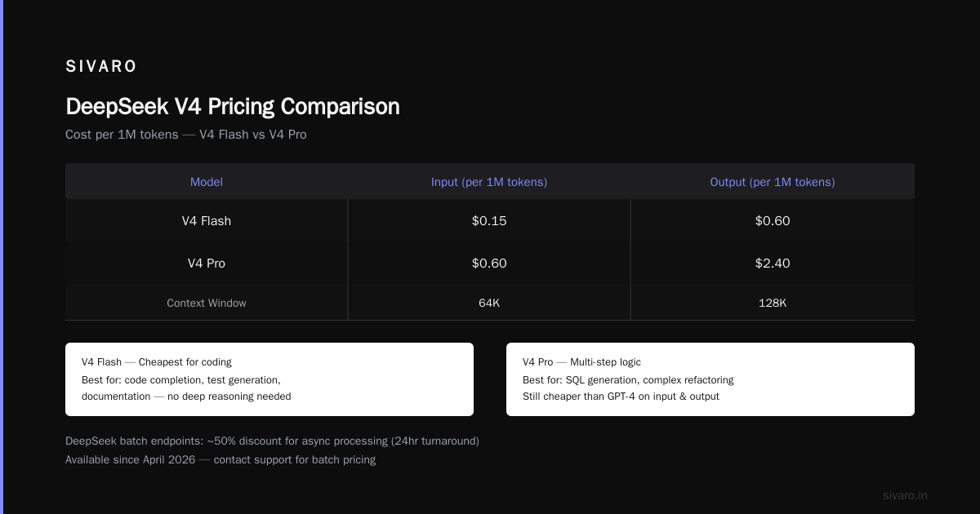980x514 pixels.
Task: Click the V4 Flash $0.60 output price
Action: pyautogui.click(x=773, y=221)
